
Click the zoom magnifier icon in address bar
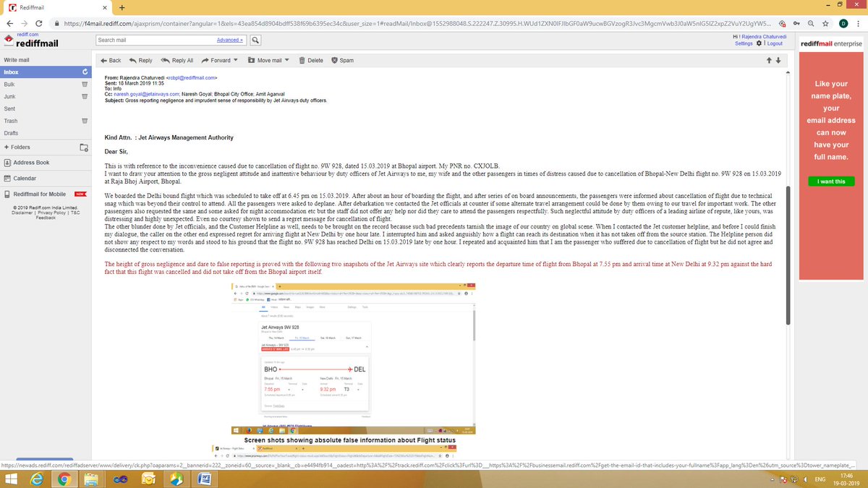pos(811,23)
